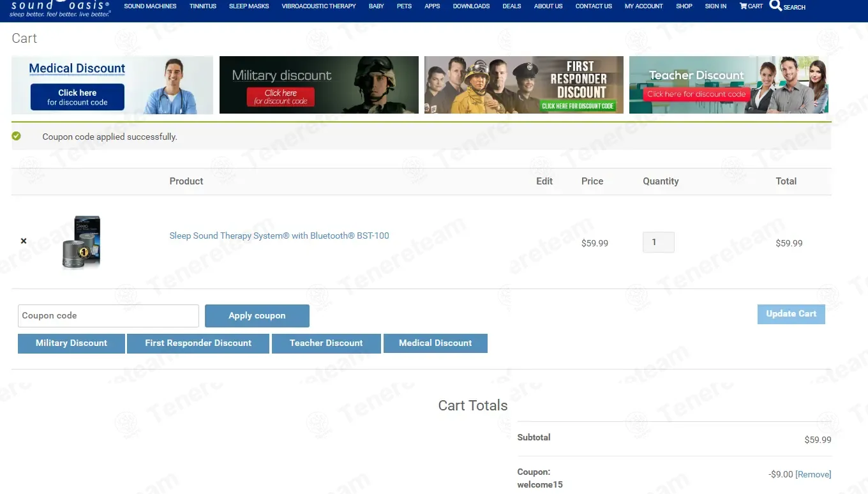Image resolution: width=868 pixels, height=494 pixels.
Task: Open Vibroacoustic Therapy menu
Action: pyautogui.click(x=318, y=6)
